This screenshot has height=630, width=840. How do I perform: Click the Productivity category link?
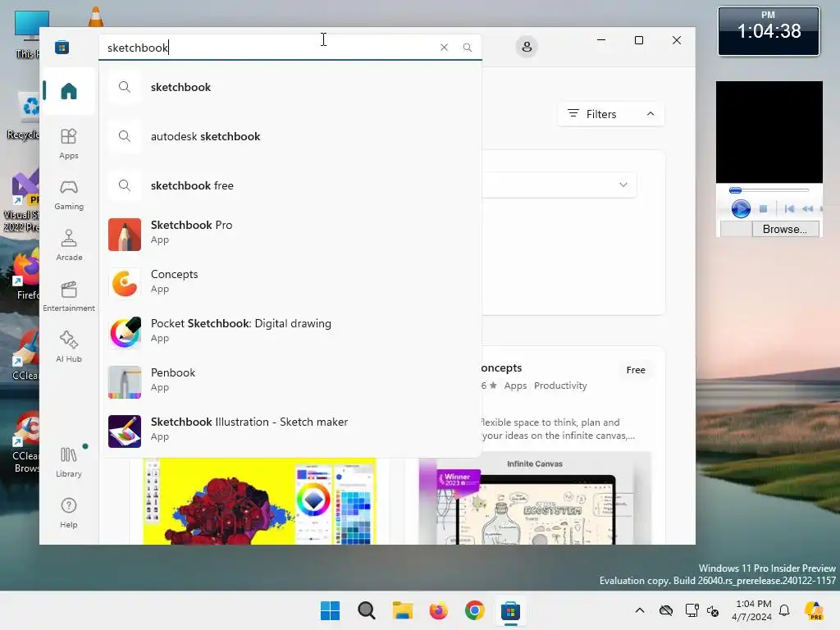(x=560, y=386)
